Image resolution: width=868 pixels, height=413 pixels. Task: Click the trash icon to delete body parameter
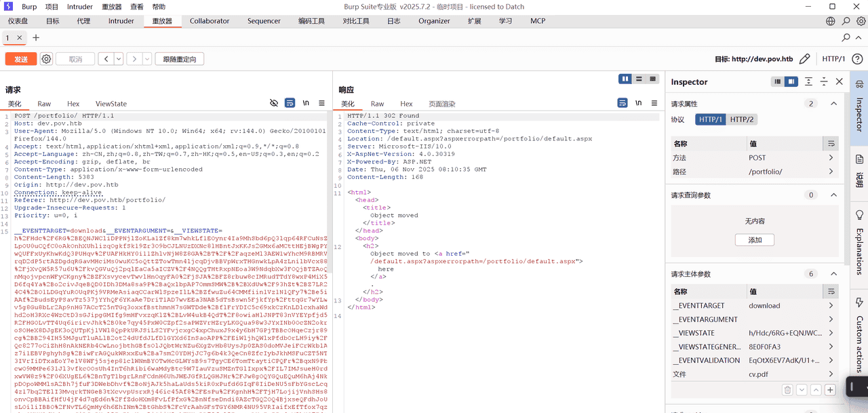pyautogui.click(x=787, y=390)
